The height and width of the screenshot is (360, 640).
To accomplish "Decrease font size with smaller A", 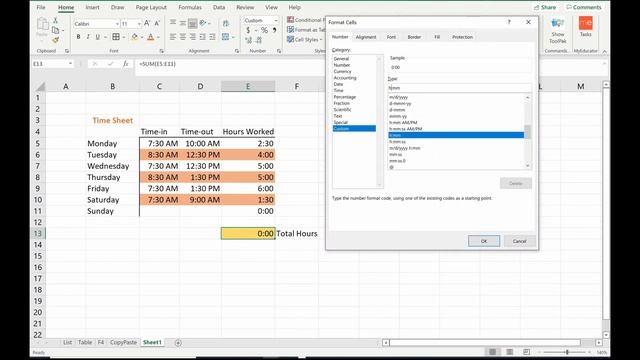I will coord(157,23).
